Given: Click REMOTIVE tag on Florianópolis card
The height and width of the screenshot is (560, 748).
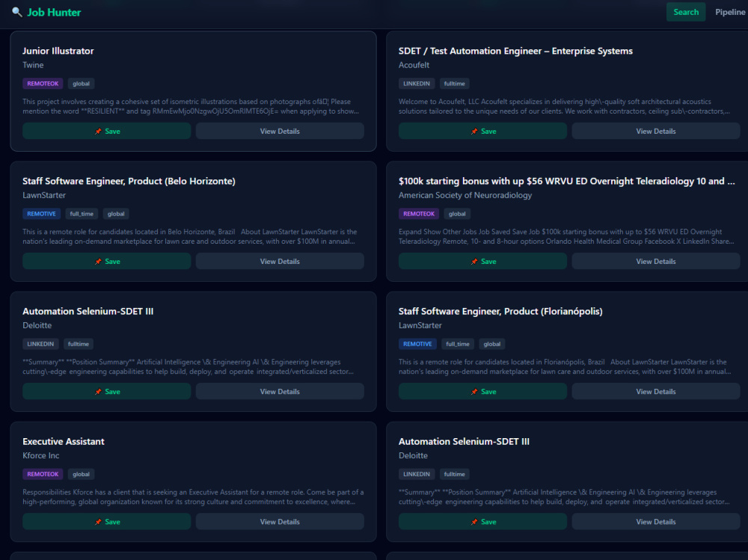Looking at the screenshot, I should pos(417,344).
